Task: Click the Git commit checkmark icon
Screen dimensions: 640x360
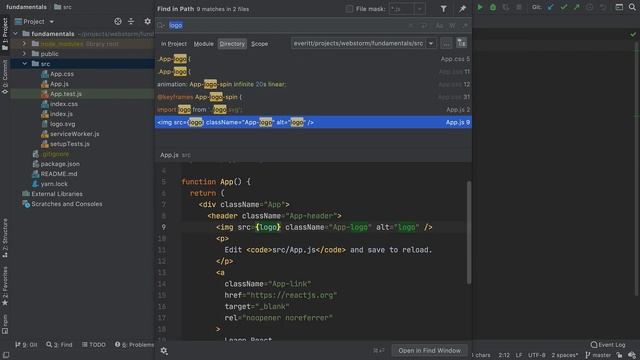Action: pos(564,7)
